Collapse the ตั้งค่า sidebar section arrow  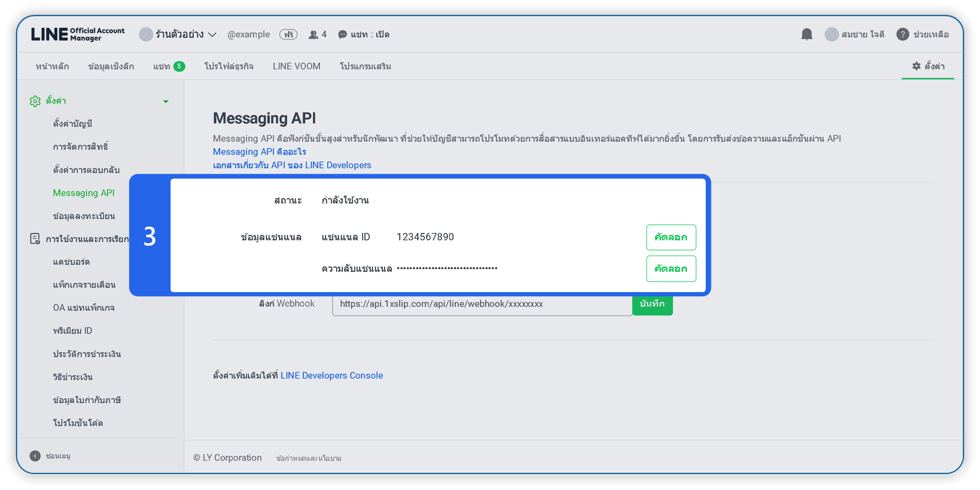coord(166,101)
